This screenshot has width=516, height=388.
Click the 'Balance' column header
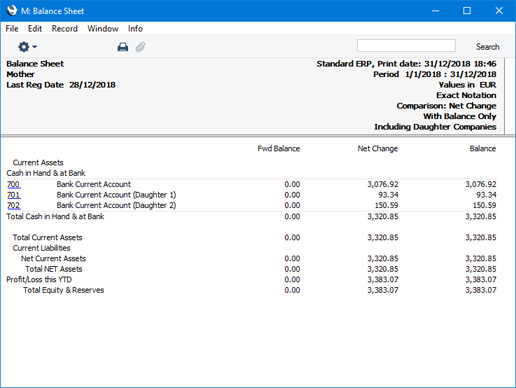483,149
